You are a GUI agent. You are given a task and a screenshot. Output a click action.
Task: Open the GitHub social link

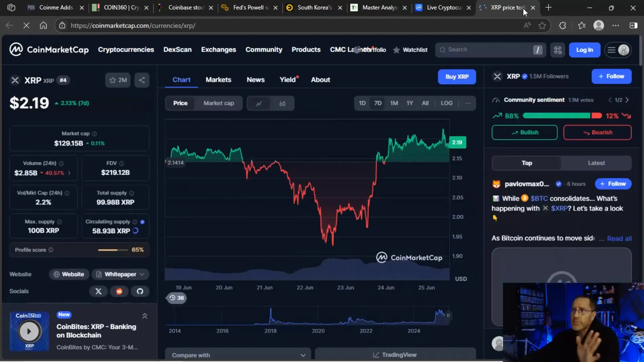click(140, 291)
